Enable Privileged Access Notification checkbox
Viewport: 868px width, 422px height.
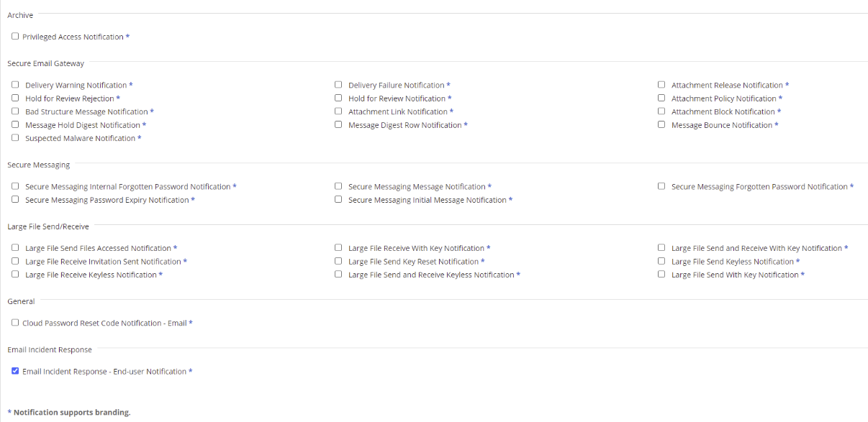(x=15, y=36)
